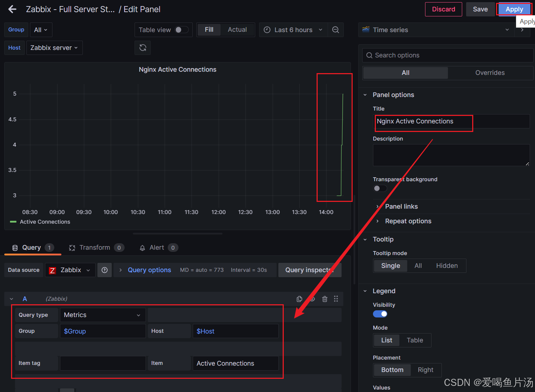Select the All options tab
Viewport: 535px width, 392px height.
[x=405, y=73]
